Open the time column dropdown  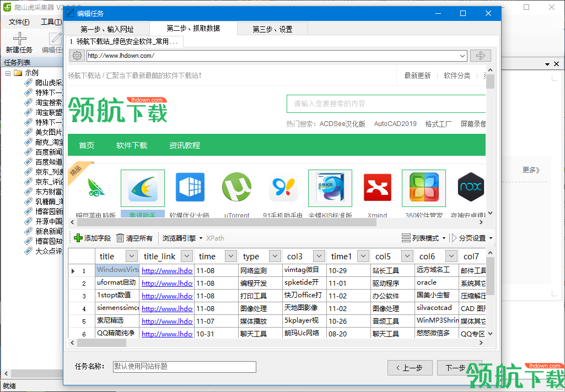click(230, 257)
